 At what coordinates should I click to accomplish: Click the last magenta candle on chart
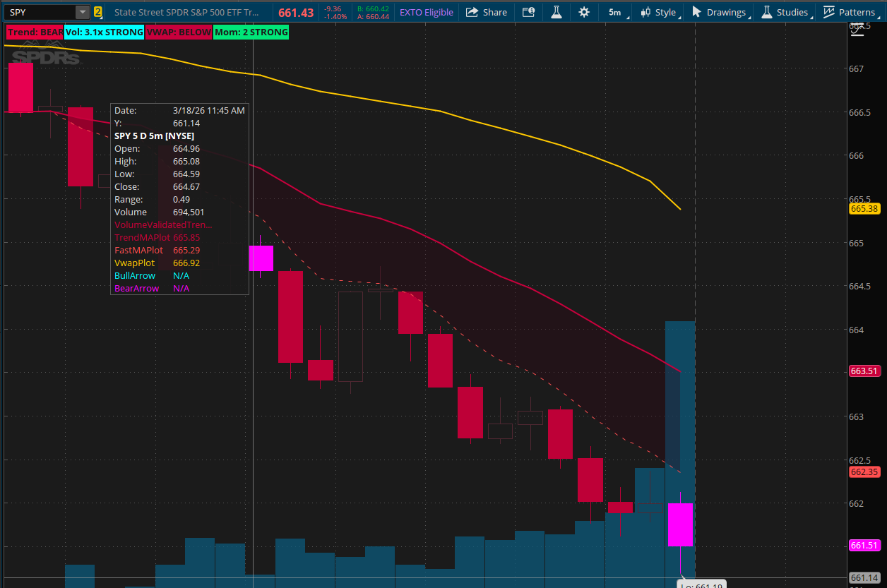point(680,524)
